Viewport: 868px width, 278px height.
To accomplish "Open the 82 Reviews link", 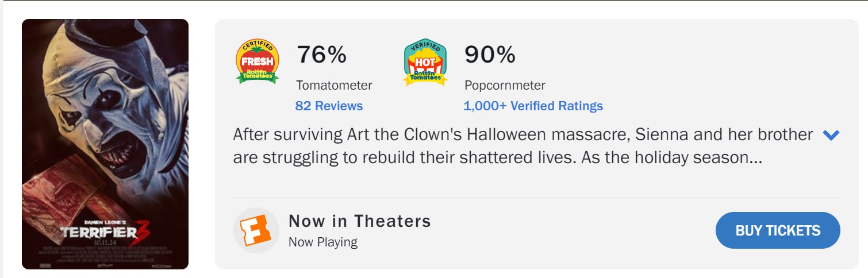I will (329, 106).
